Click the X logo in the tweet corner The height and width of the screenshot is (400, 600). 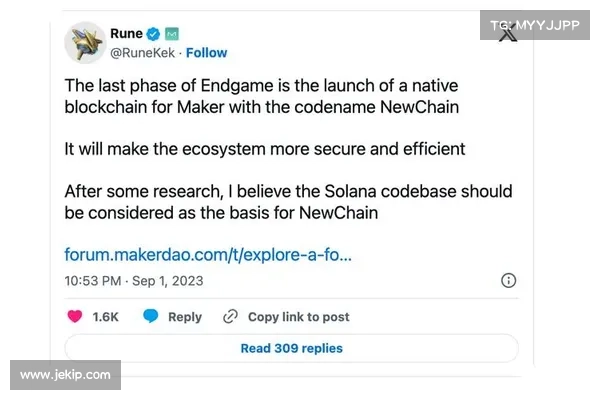click(x=508, y=32)
